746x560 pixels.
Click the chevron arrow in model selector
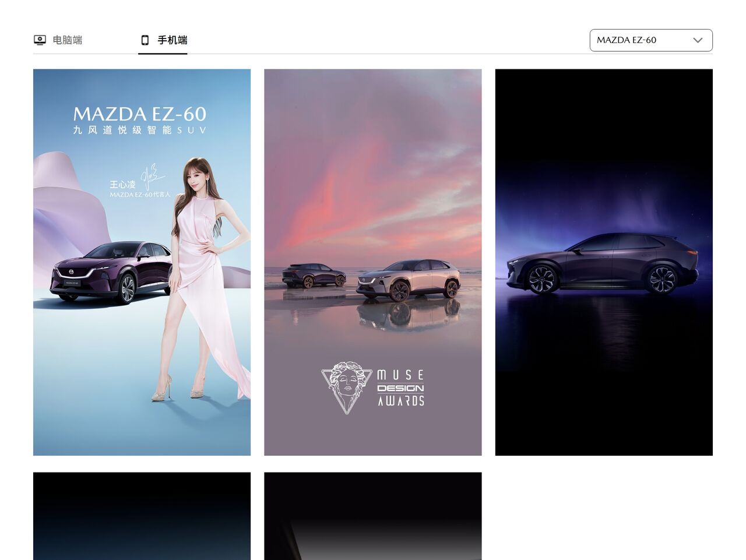point(698,40)
